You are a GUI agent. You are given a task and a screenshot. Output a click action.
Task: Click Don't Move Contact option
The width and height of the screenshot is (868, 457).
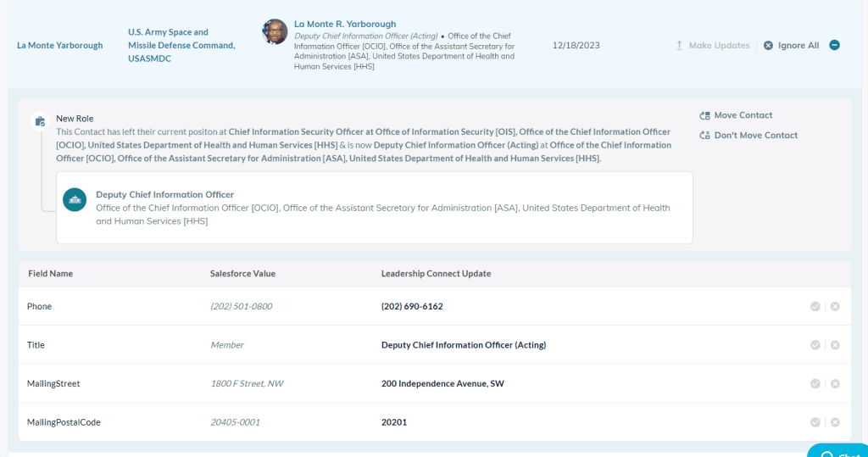click(x=748, y=135)
